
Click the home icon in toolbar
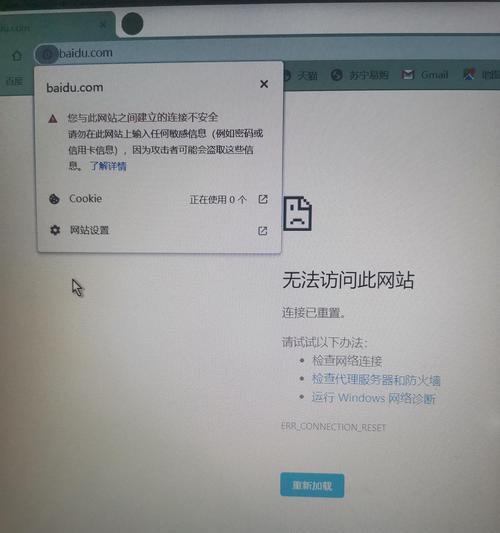click(17, 55)
